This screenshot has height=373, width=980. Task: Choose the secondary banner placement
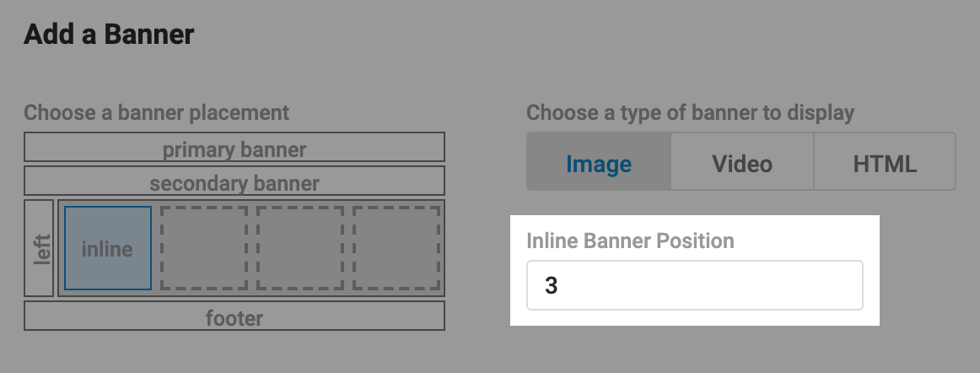[x=234, y=182]
